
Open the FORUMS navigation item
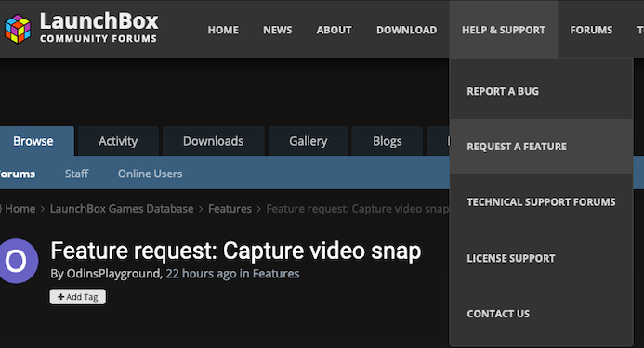coord(591,30)
